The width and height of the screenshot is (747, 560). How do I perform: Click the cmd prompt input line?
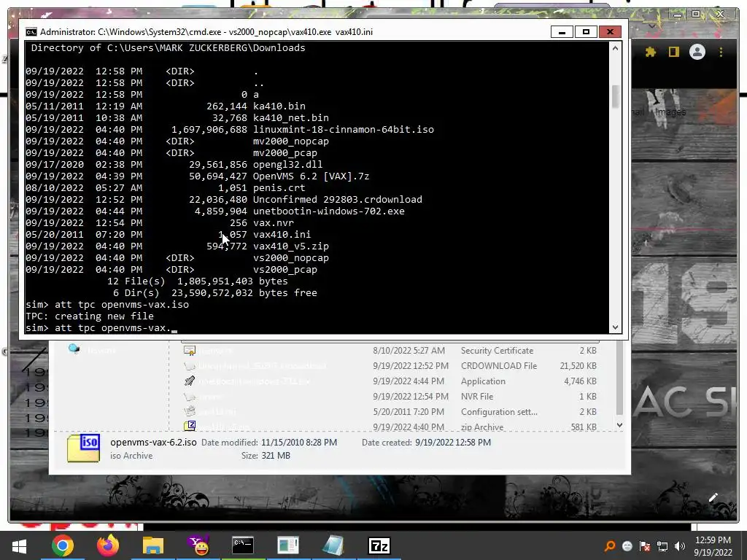click(x=101, y=328)
